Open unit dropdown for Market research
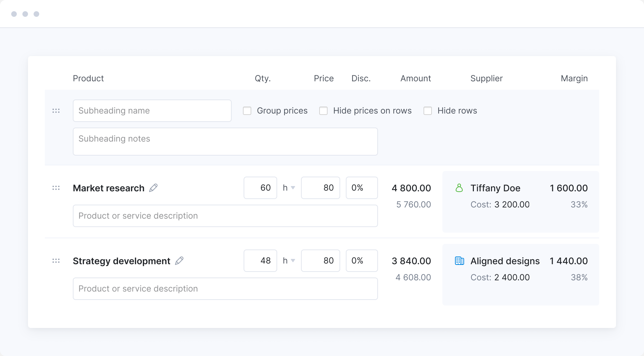 point(289,188)
